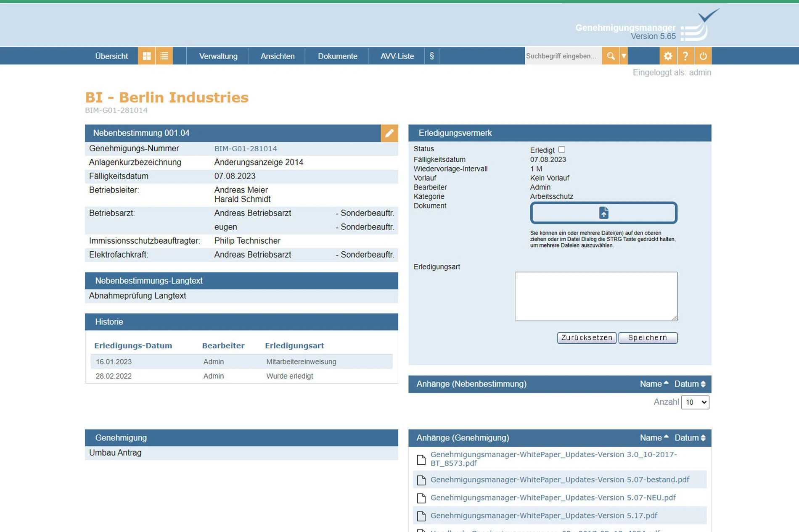Edit Nebenbestimmung with the pencil icon
Screen dimensions: 799x532
(x=389, y=133)
